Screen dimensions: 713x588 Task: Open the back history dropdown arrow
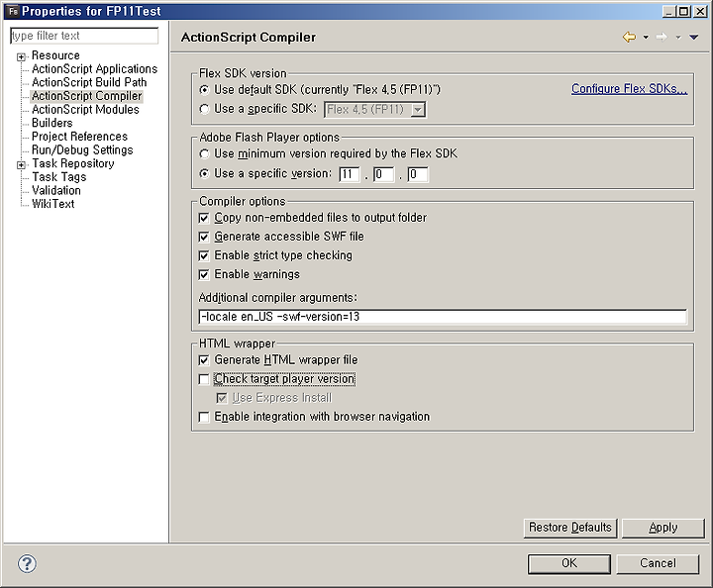click(646, 38)
